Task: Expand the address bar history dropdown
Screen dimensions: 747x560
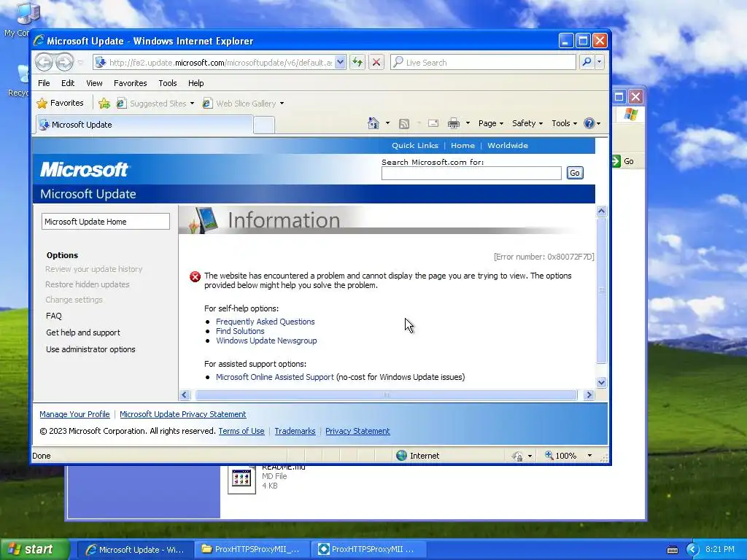Action: click(340, 63)
